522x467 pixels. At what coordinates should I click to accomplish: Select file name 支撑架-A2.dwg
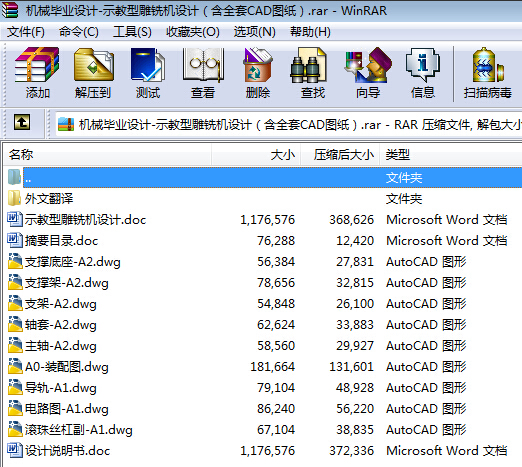[x=66, y=283]
